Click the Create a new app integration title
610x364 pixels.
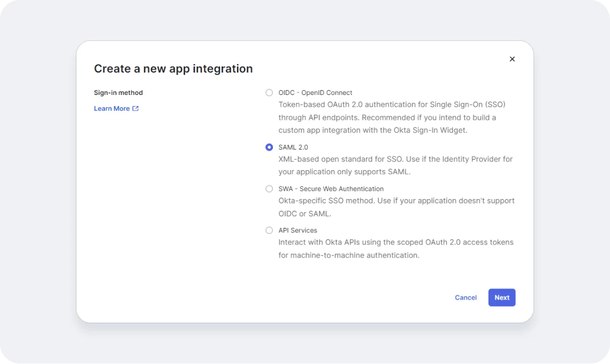click(x=173, y=69)
